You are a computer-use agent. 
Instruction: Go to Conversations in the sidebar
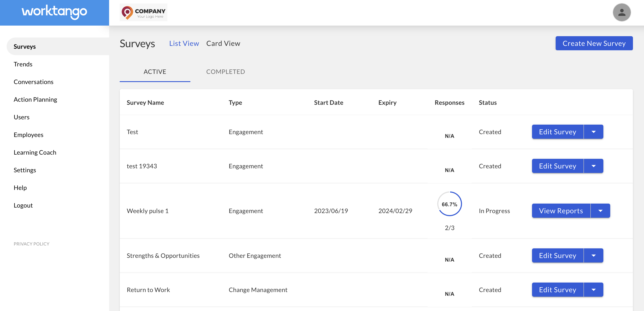click(x=34, y=82)
